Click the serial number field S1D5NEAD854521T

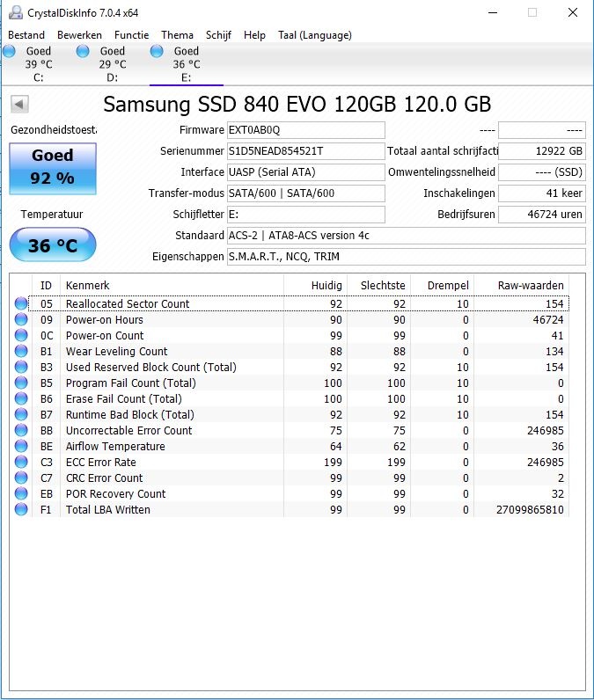(306, 151)
